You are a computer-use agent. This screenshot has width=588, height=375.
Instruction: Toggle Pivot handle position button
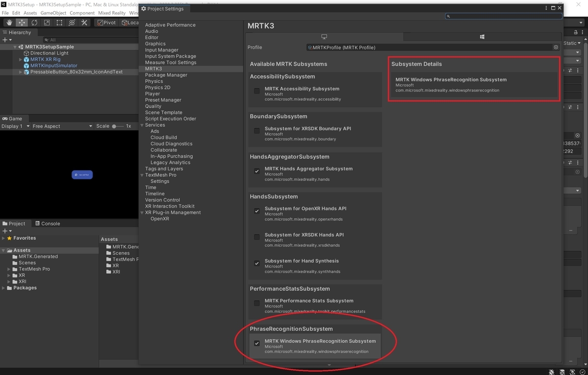coord(106,23)
